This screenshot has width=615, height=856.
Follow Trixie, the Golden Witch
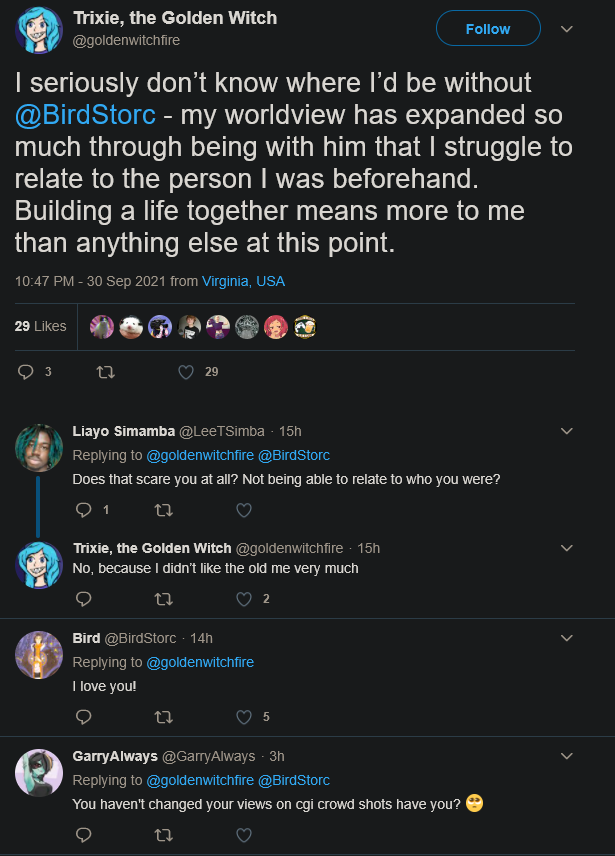488,28
